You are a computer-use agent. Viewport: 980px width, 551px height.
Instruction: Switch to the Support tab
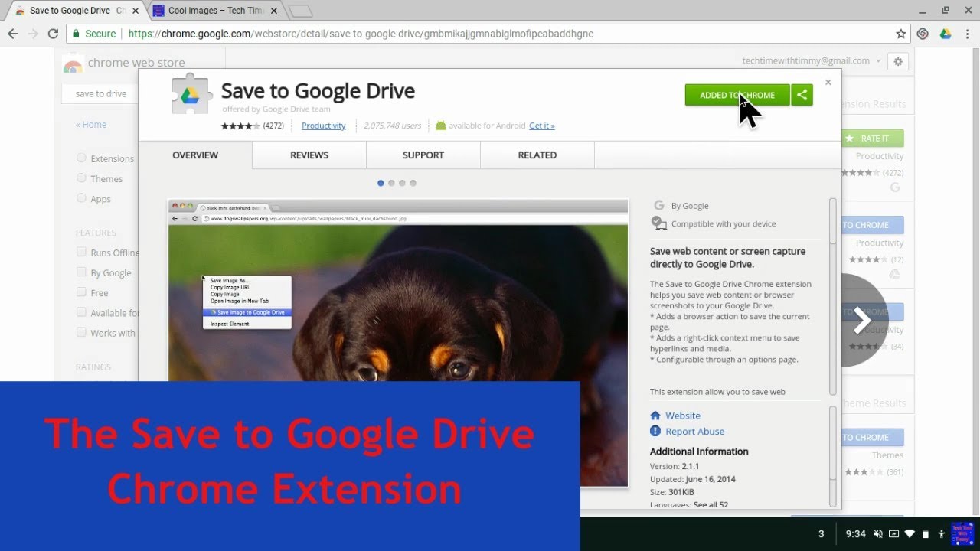point(423,155)
